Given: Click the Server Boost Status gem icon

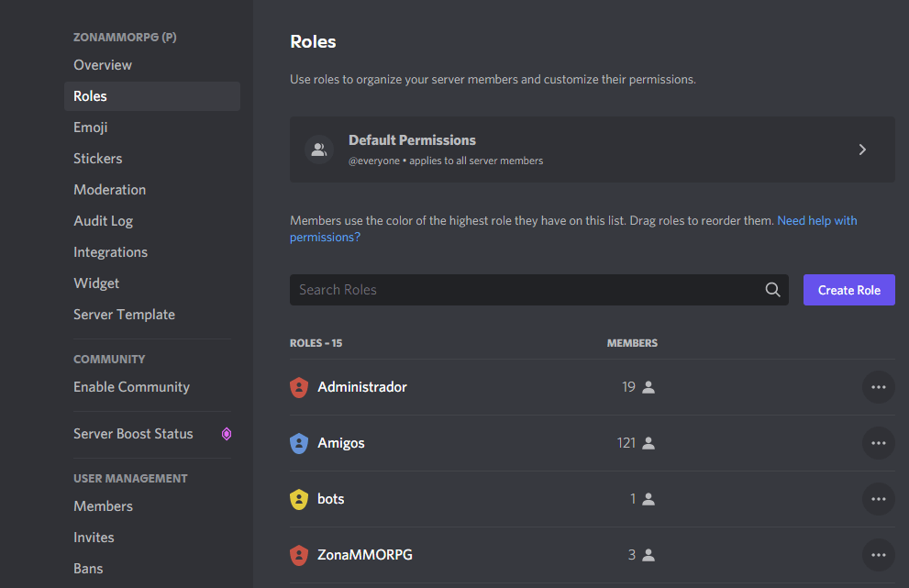Looking at the screenshot, I should [227, 434].
